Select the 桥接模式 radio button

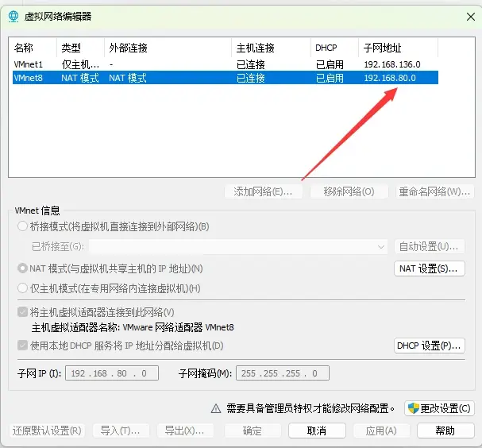[22, 226]
